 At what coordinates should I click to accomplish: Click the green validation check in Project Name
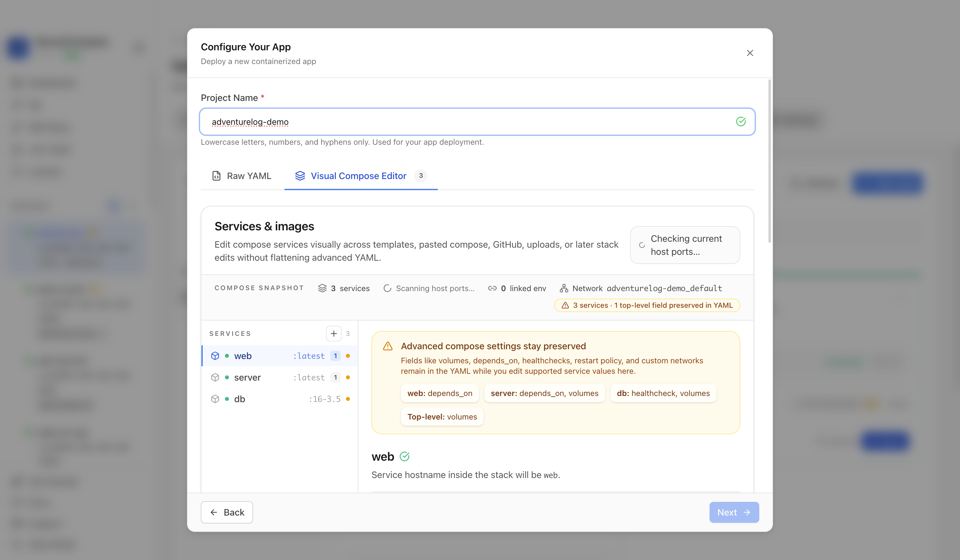pos(740,122)
